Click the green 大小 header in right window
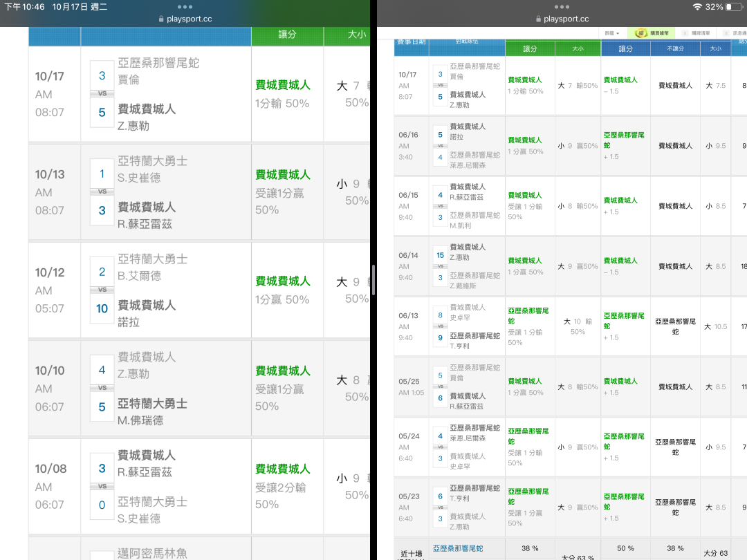The height and width of the screenshot is (560, 747). pyautogui.click(x=578, y=48)
